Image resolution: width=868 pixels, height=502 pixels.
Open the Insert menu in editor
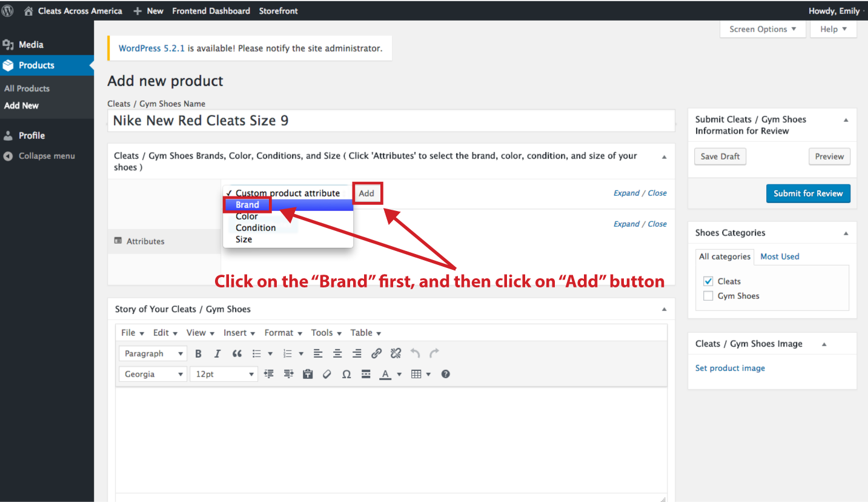point(239,333)
